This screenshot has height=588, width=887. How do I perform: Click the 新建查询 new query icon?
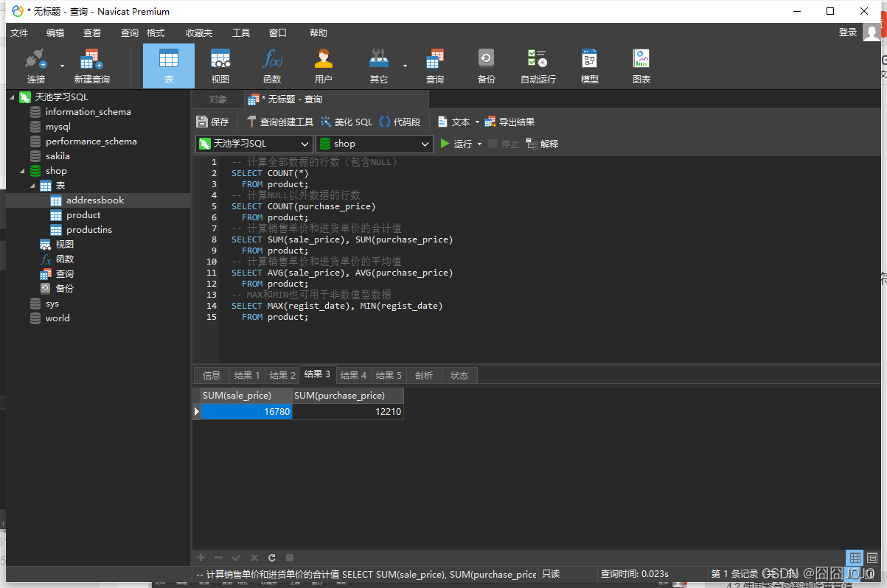click(91, 66)
